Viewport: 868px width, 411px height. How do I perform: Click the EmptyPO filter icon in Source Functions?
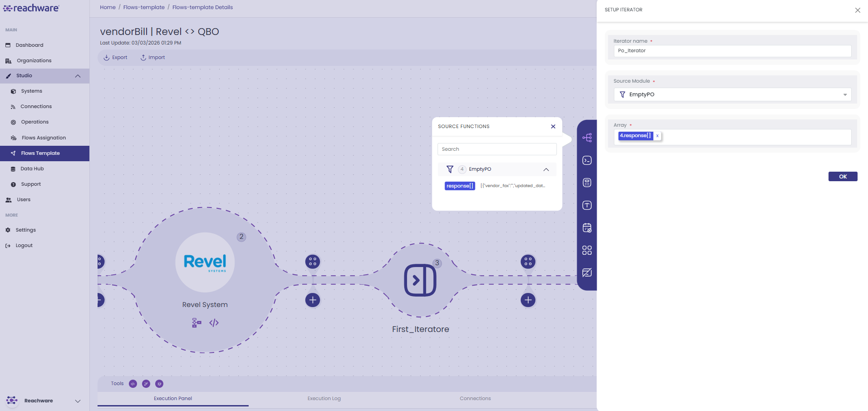click(450, 169)
